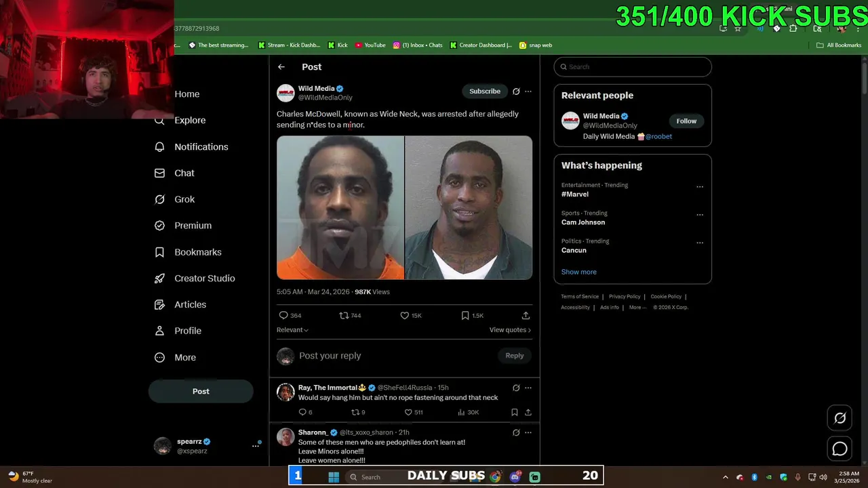Open more options on Sharonn_'s comment
This screenshot has width=868, height=488.
528,432
